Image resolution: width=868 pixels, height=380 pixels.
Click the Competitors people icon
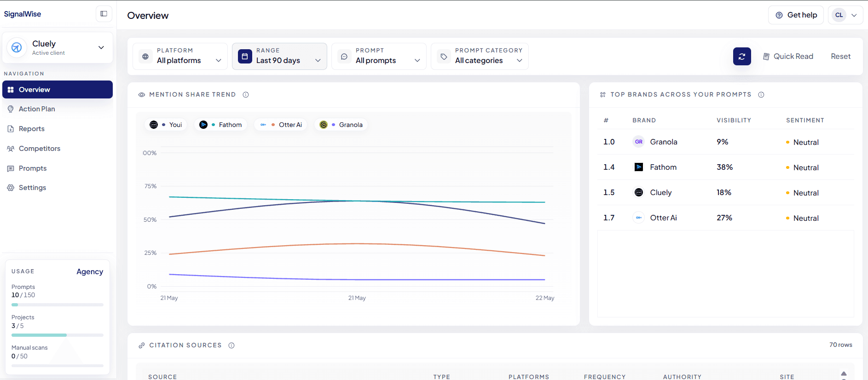click(11, 149)
